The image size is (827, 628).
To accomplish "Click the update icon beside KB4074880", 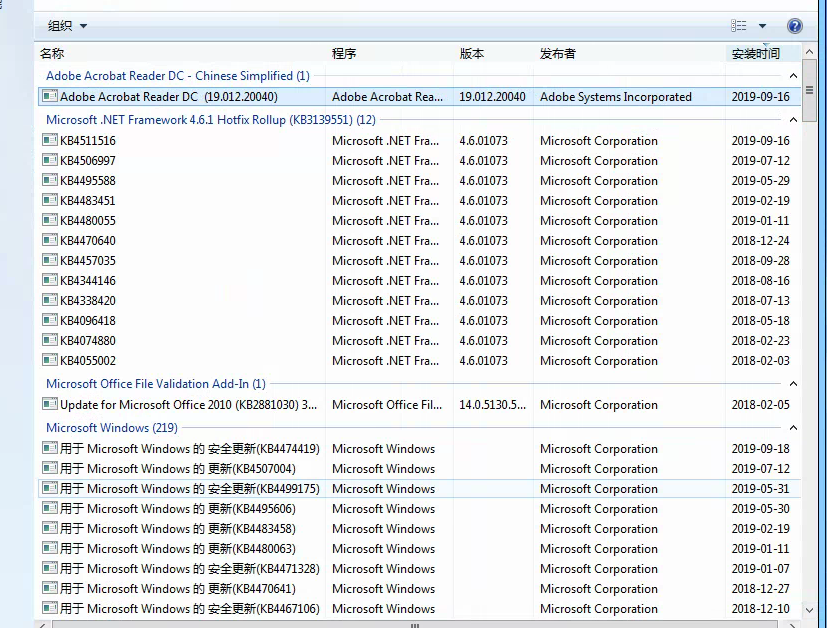I will tap(50, 340).
